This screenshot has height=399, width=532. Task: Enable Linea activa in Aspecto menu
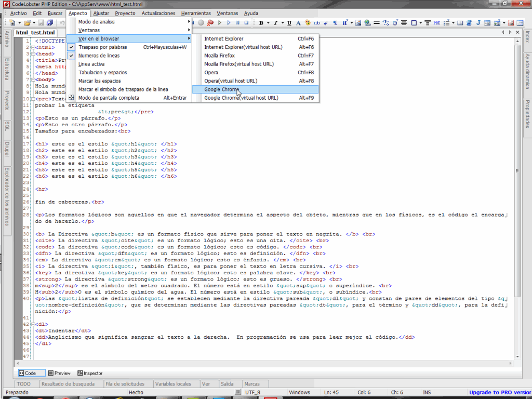pyautogui.click(x=91, y=64)
